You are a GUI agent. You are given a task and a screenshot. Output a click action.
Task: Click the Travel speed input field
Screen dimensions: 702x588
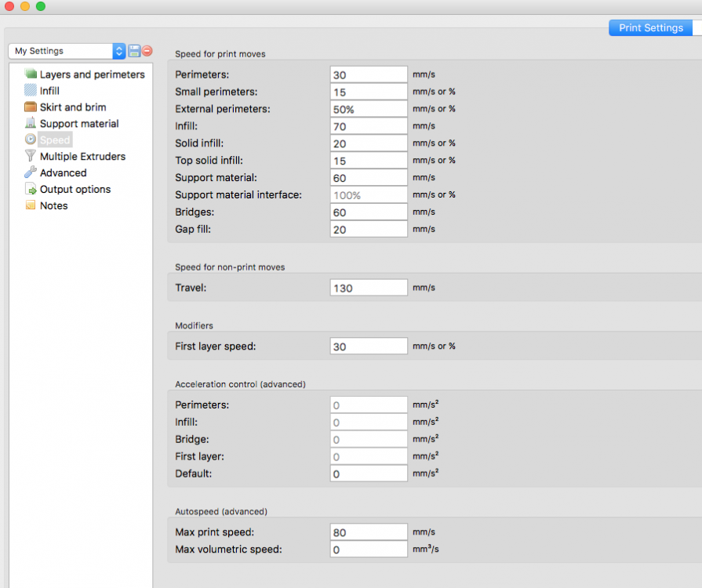click(369, 288)
